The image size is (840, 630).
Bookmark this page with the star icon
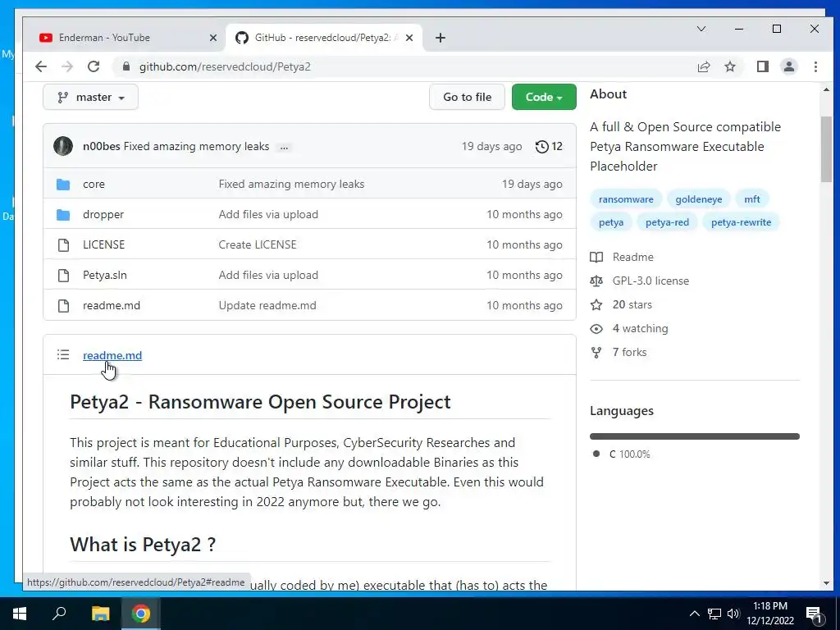(x=729, y=66)
